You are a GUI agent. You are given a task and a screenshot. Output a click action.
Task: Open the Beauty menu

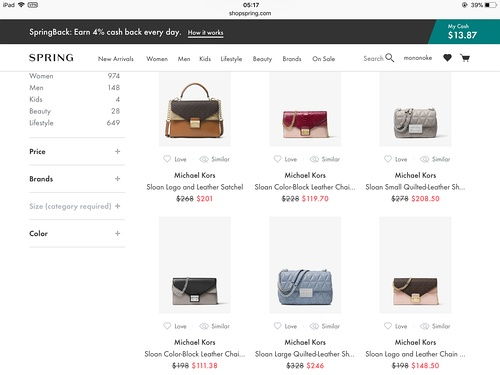(262, 59)
